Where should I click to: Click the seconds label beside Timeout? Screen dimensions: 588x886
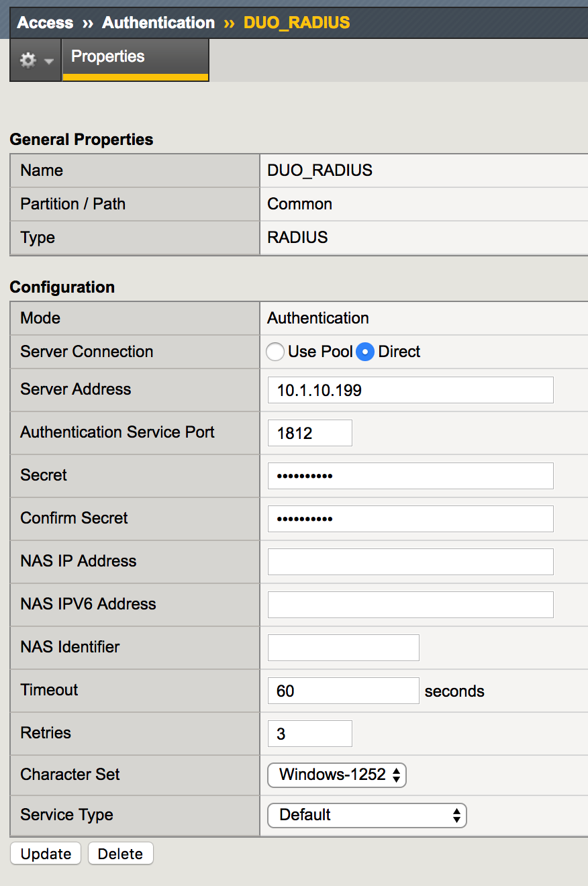(x=454, y=691)
